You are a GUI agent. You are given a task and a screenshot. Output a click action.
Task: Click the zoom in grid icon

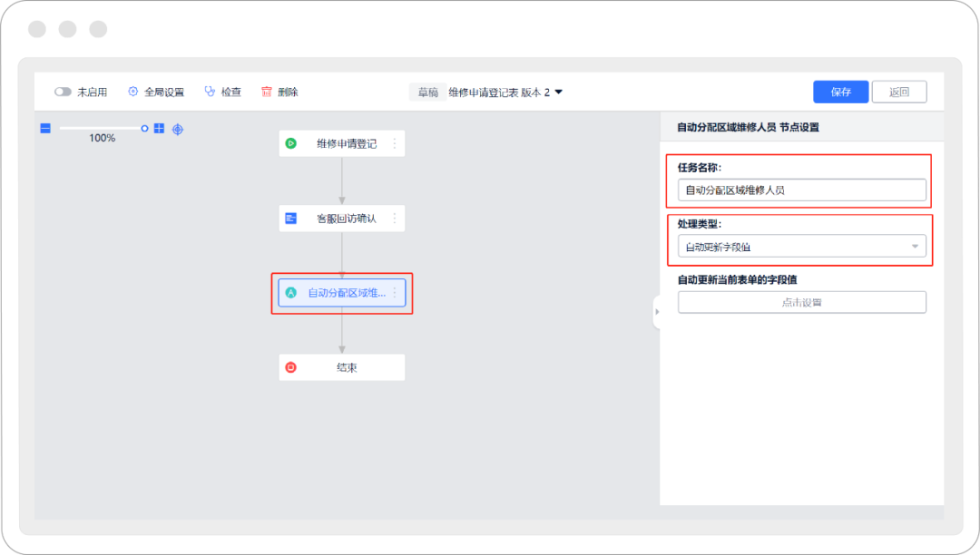159,129
